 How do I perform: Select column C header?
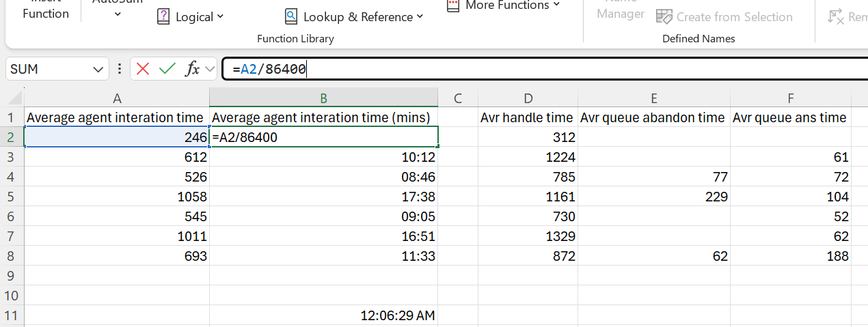(458, 98)
